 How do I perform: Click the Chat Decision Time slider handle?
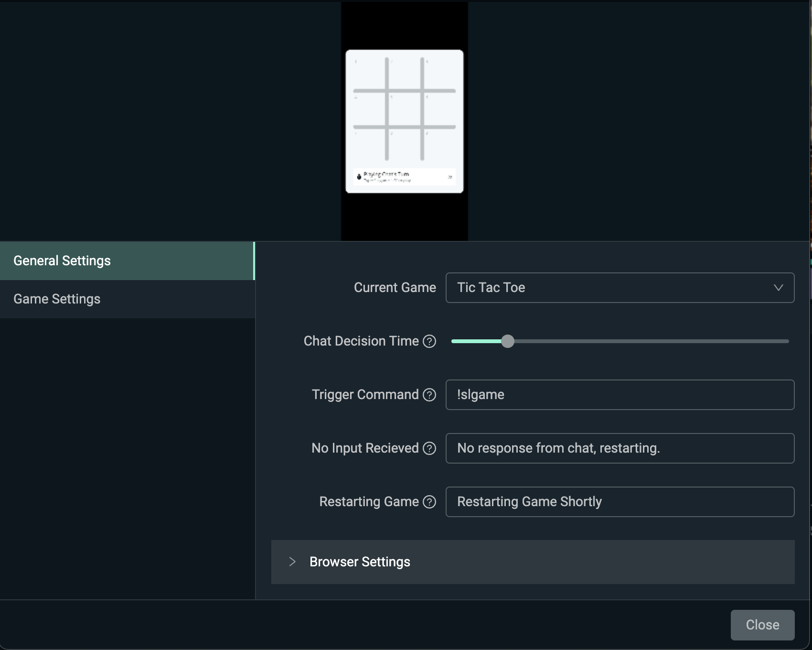(x=508, y=341)
